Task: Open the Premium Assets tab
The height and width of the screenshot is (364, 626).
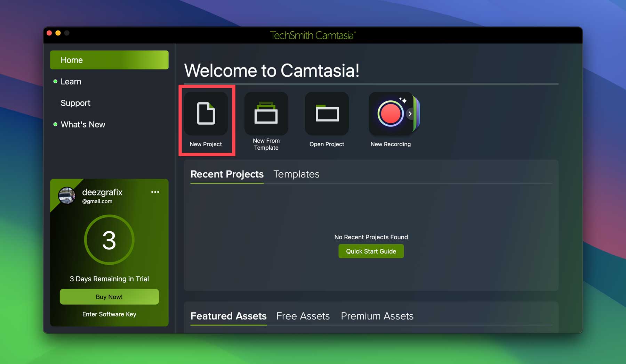Action: (377, 316)
